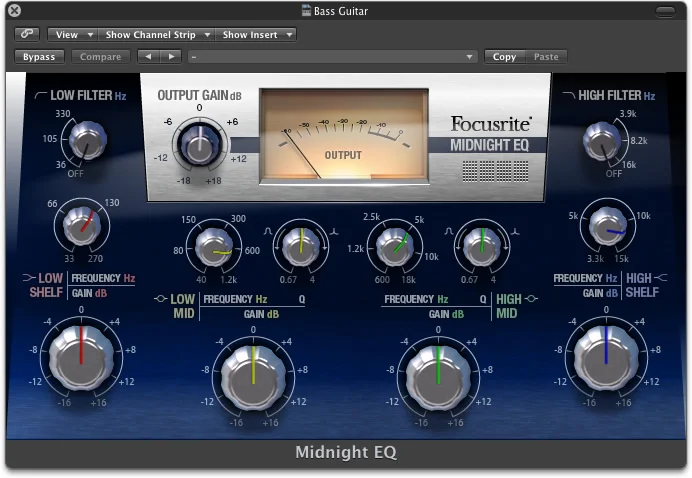Click the Low Shelf frequency knob

[x=82, y=226]
